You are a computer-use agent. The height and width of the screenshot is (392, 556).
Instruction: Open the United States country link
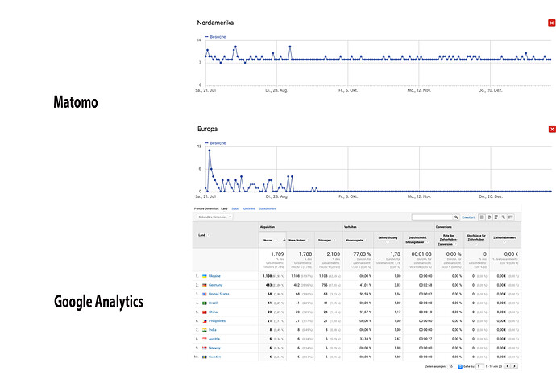(x=219, y=294)
